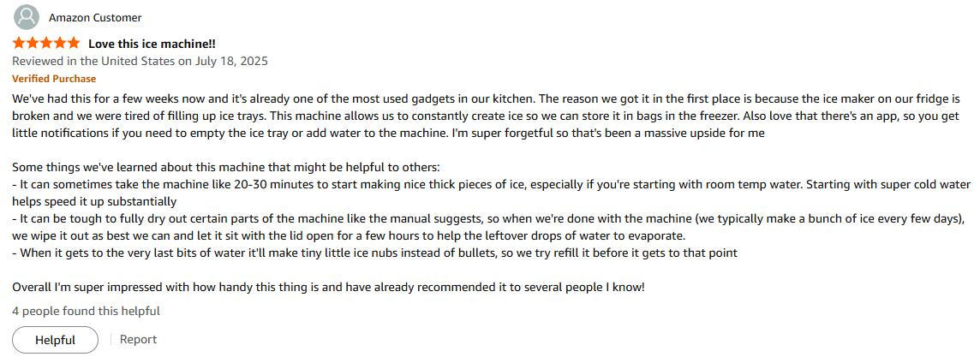Click the fifth star in the rating
This screenshot has width=980, height=357.
coord(74,43)
